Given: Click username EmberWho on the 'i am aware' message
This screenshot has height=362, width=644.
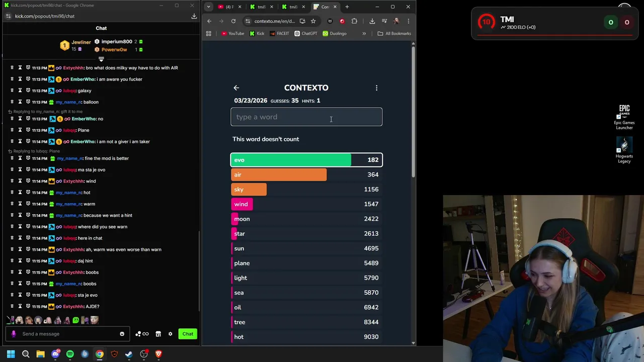Looking at the screenshot, I should [83, 79].
